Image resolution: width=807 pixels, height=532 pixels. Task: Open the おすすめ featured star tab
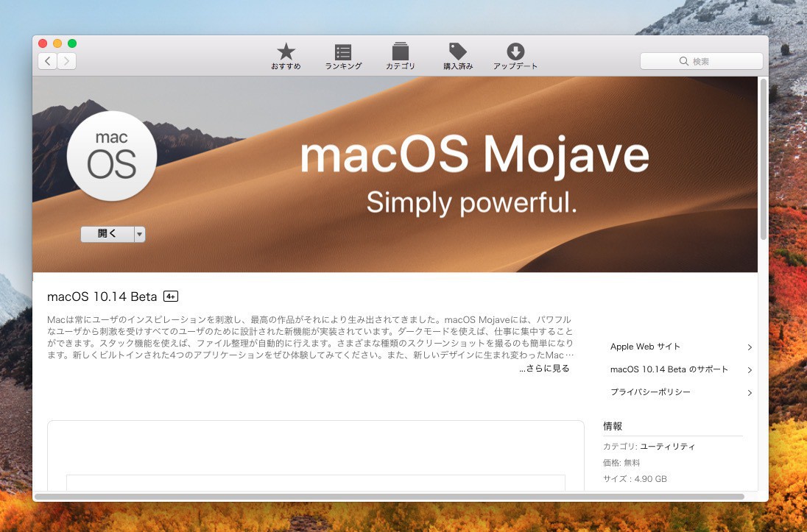286,56
